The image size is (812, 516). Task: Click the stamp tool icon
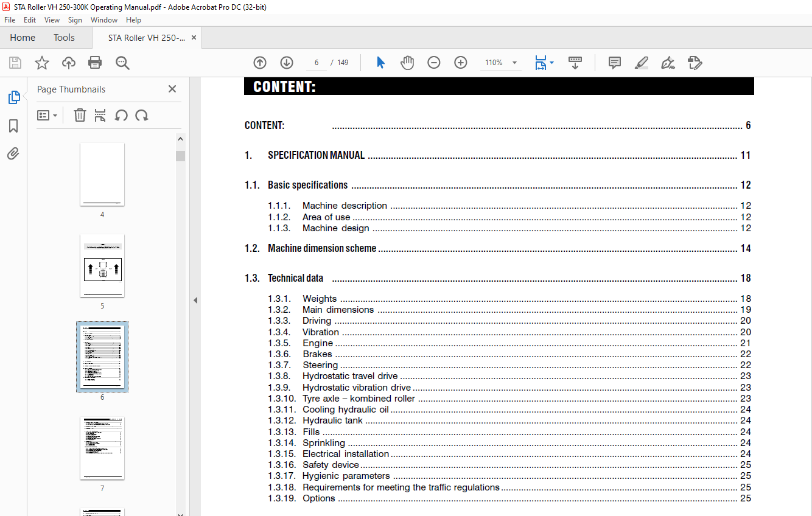pyautogui.click(x=695, y=63)
